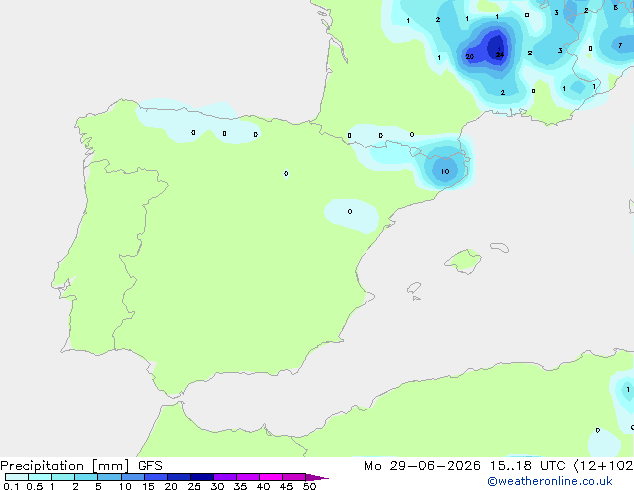This screenshot has height=490, width=634.
Task: Open the weatheronline.co.uk copyright link
Action: 550,481
